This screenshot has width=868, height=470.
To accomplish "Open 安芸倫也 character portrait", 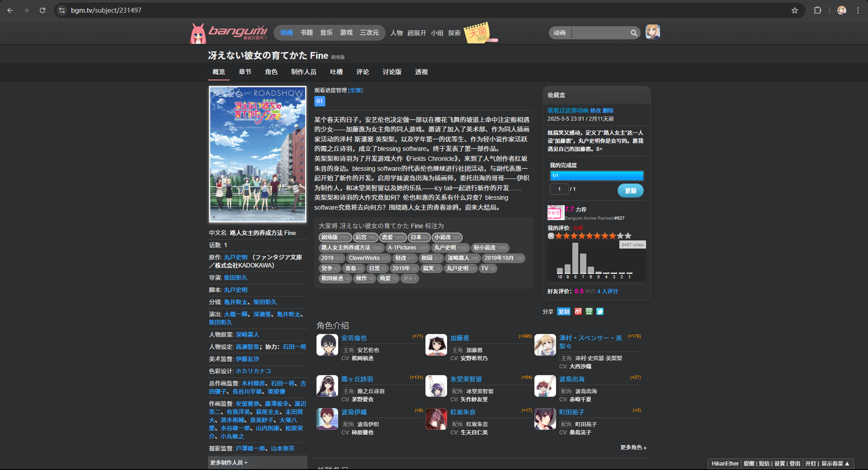I will point(327,345).
